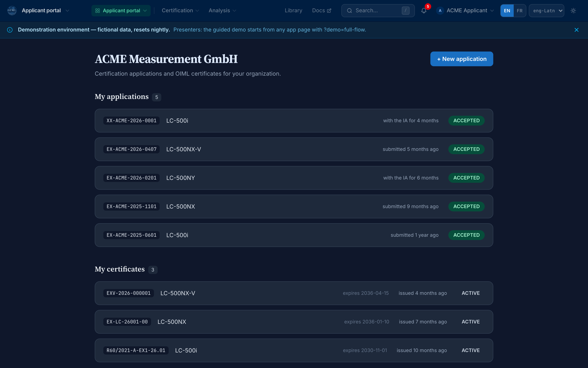Dismiss the demo banner with X
Screen dimensions: 588x368
click(576, 30)
